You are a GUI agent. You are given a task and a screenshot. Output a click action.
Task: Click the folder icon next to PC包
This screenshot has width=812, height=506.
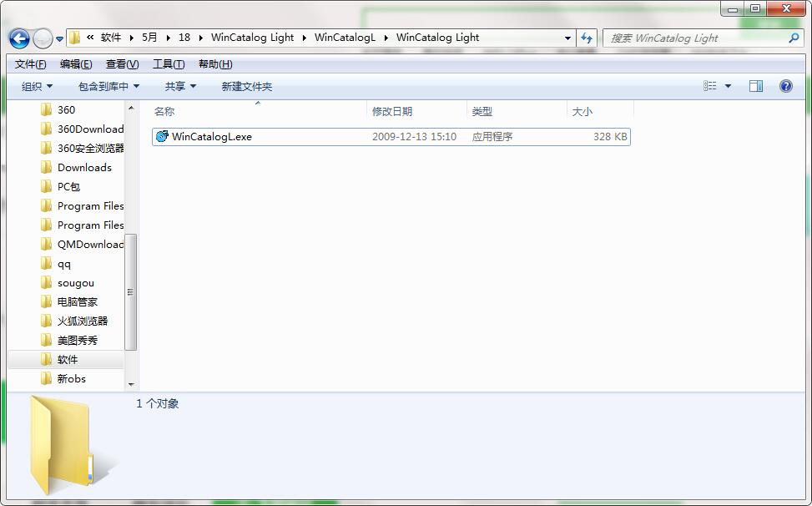46,186
